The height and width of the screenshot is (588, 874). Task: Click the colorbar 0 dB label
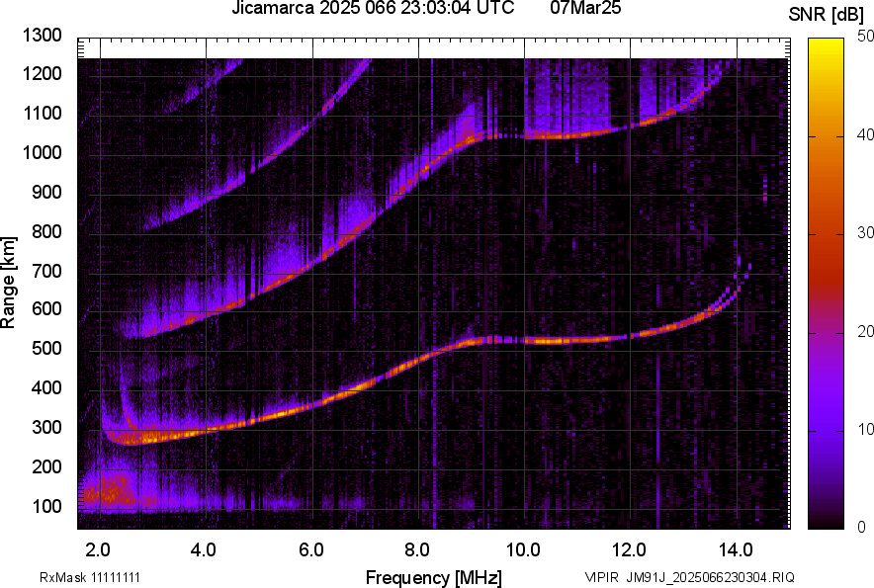862,527
